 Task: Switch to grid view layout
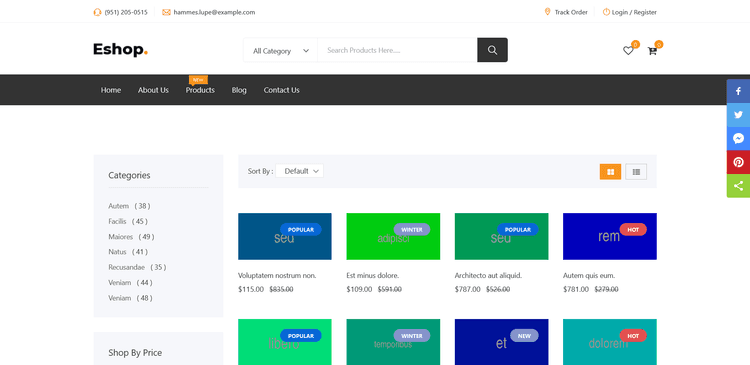coord(610,172)
